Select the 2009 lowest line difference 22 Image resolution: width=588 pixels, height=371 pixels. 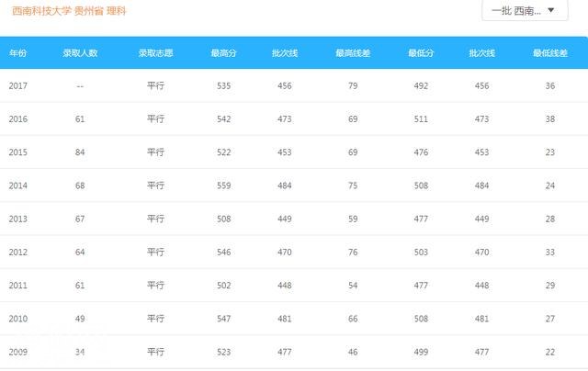(550, 353)
